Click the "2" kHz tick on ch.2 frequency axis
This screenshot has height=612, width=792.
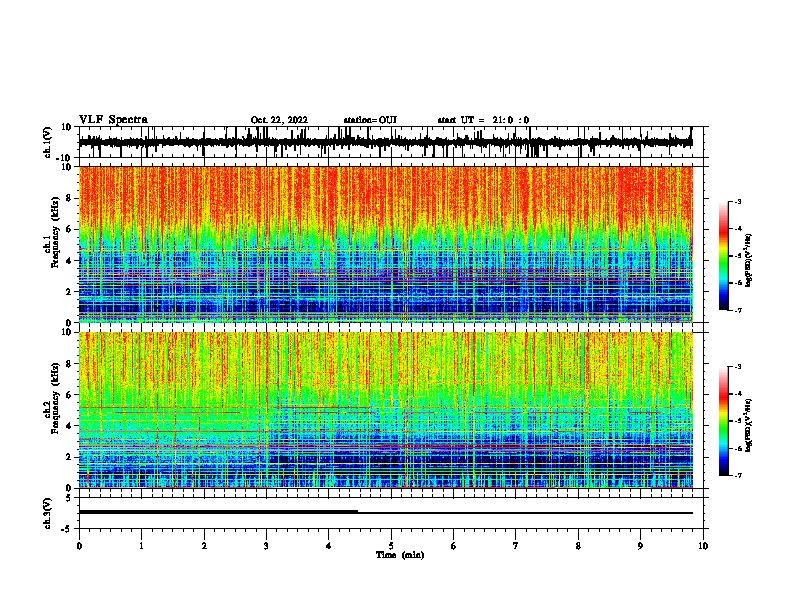tap(70, 457)
